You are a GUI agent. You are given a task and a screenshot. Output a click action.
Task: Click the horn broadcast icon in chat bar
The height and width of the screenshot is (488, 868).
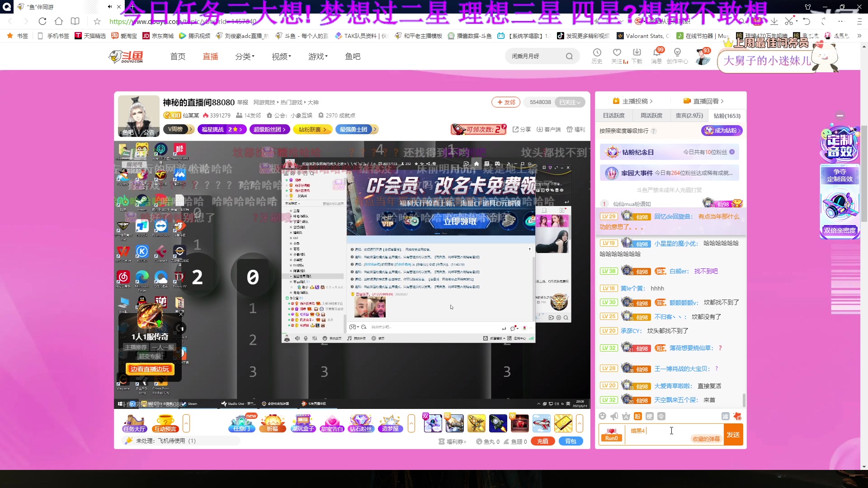click(x=614, y=416)
